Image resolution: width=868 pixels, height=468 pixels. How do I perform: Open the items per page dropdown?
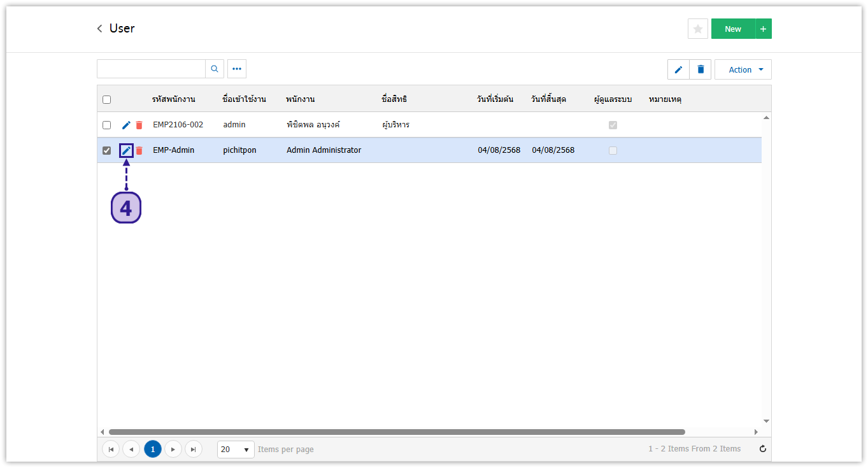(x=236, y=449)
